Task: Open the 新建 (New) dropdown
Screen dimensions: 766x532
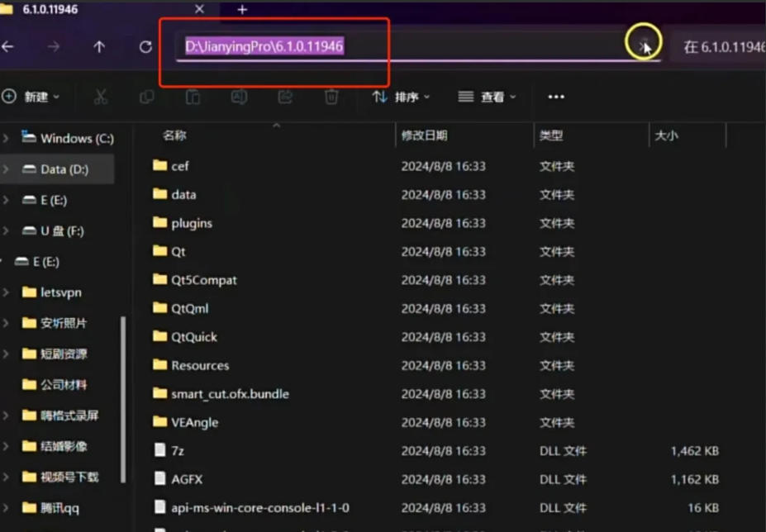Action: (x=31, y=97)
